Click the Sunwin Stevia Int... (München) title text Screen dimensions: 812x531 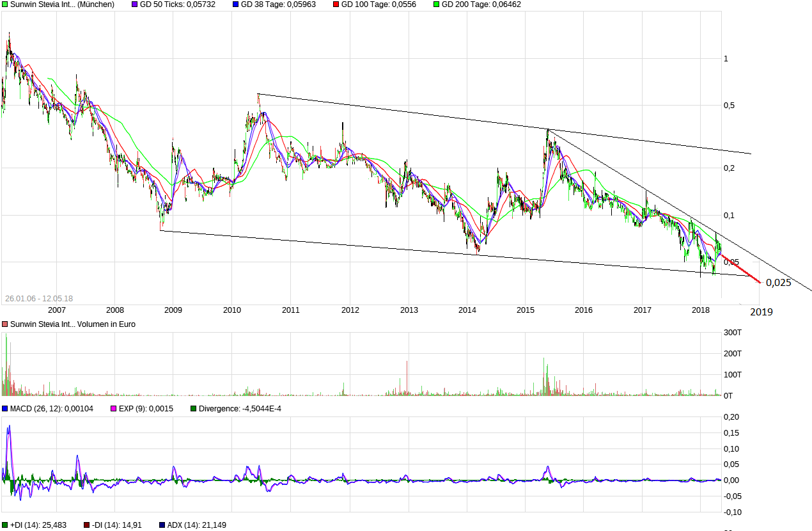click(x=62, y=4)
